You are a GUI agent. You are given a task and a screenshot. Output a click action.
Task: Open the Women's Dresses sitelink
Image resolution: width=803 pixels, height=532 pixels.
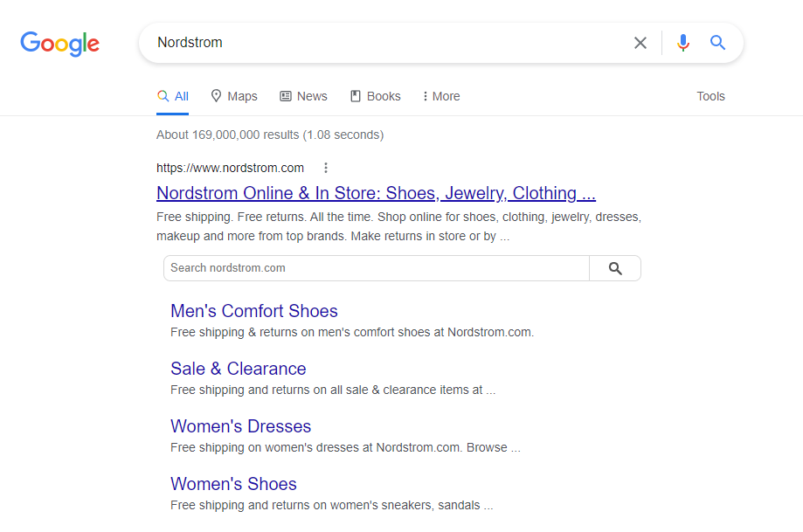pos(240,426)
